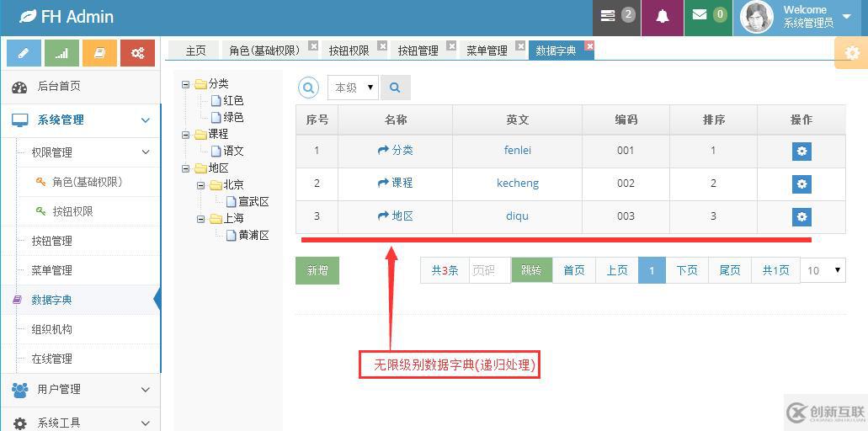Viewport: 868px width, 431px height.
Task: Go to 首页 first page
Action: [574, 270]
